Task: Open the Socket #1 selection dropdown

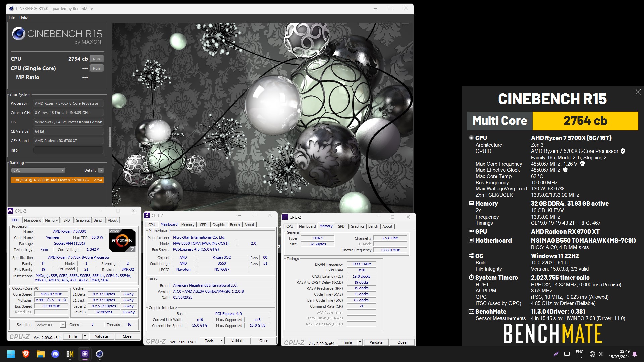Action: click(50, 325)
